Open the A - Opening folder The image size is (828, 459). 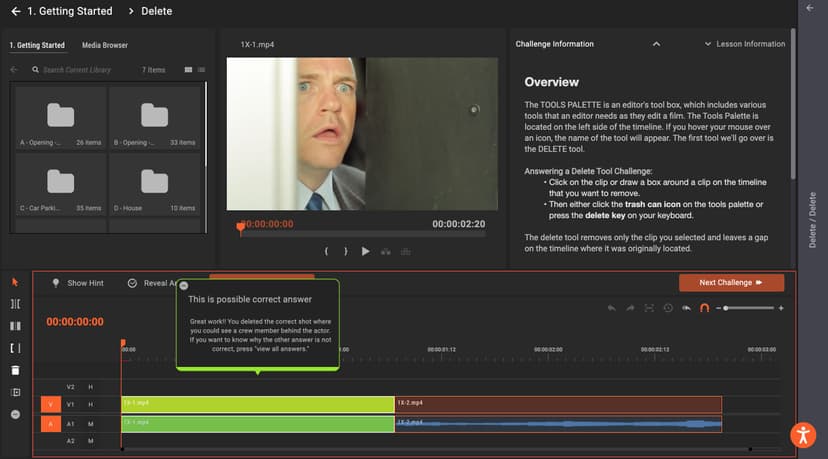pos(61,118)
